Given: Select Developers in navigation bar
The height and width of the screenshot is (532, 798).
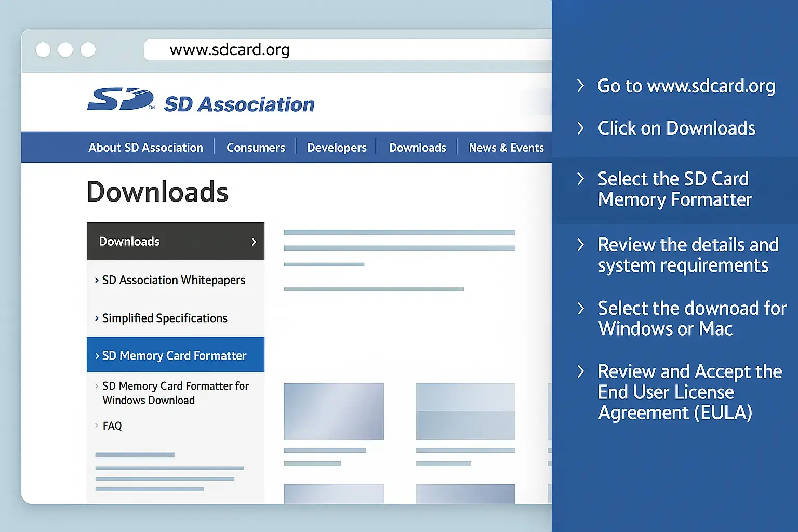Looking at the screenshot, I should click(x=337, y=148).
